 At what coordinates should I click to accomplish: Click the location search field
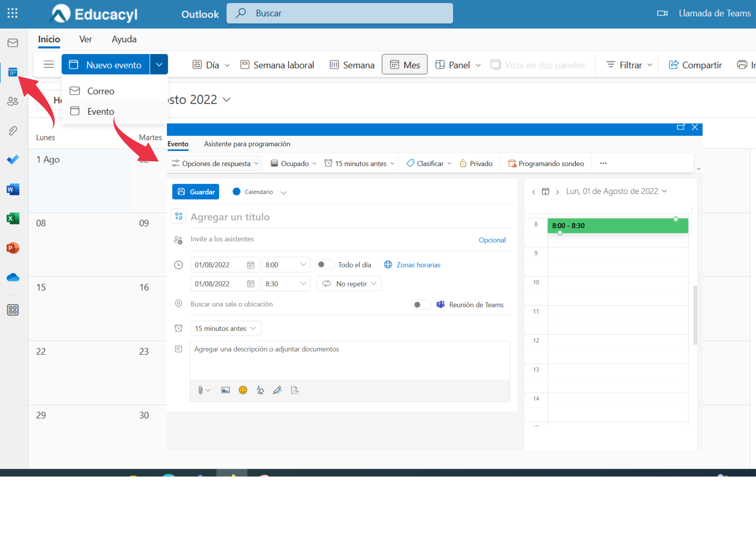[x=298, y=304]
